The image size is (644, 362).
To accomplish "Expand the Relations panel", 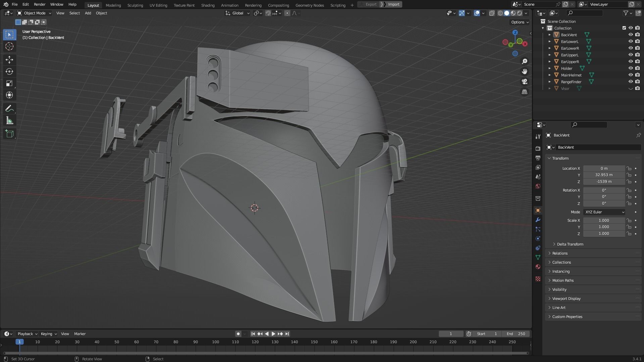I will tap(560, 253).
